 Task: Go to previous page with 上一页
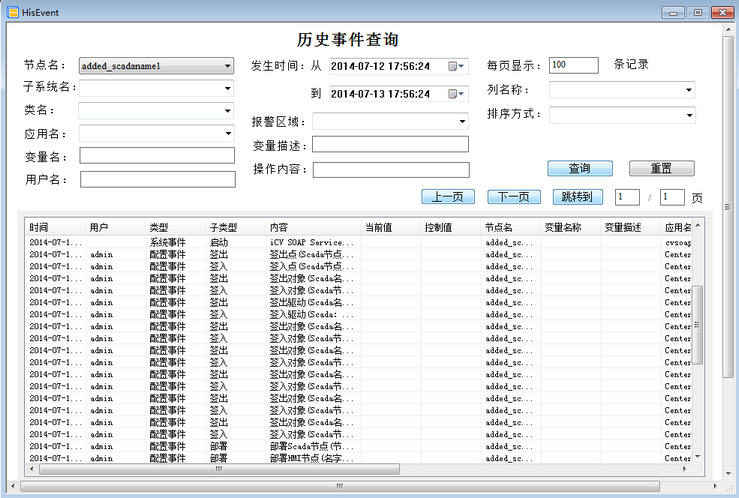(448, 196)
